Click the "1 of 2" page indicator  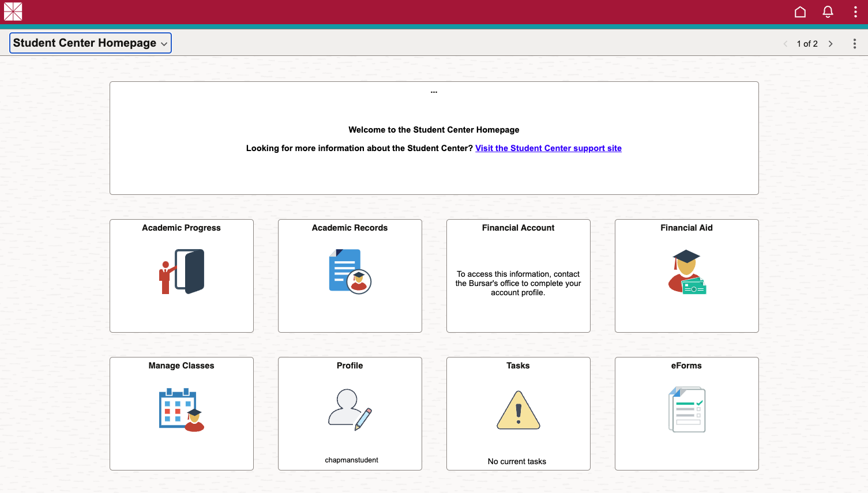807,44
